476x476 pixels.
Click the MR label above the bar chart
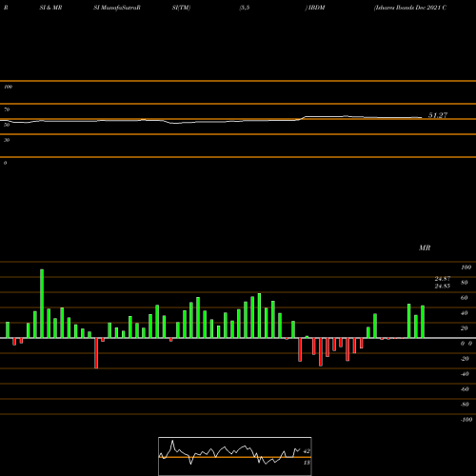425,248
